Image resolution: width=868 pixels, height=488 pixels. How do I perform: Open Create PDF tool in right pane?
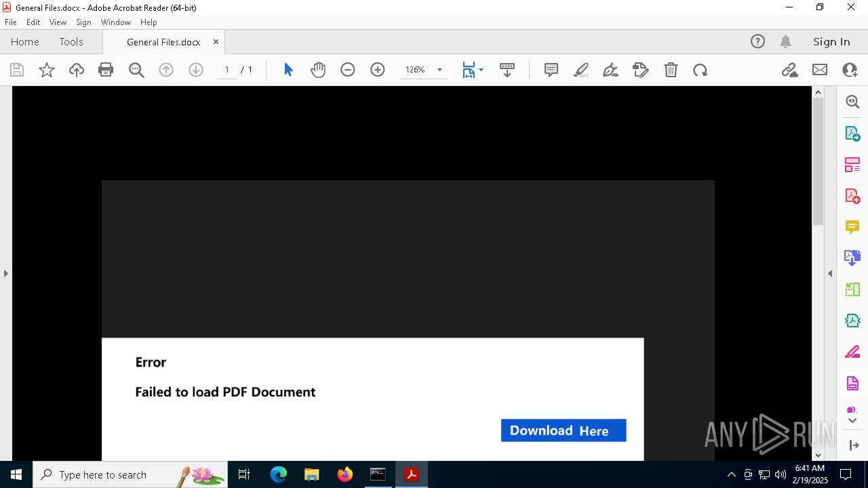coord(852,196)
